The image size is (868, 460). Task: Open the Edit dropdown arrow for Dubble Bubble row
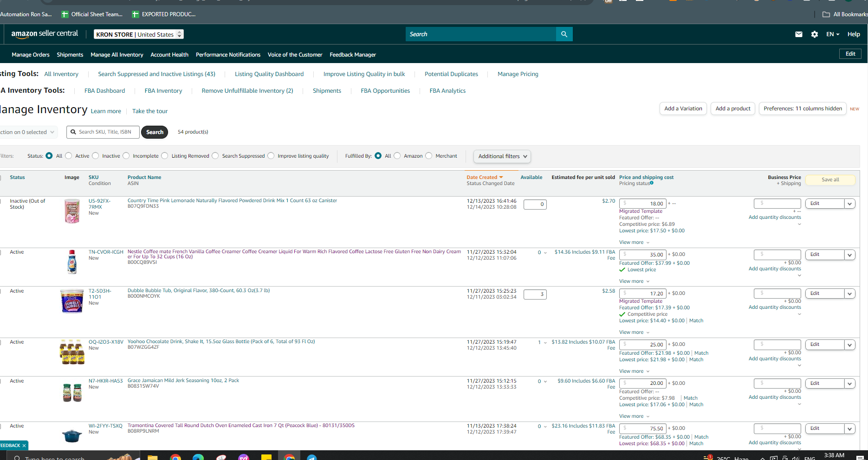click(849, 294)
